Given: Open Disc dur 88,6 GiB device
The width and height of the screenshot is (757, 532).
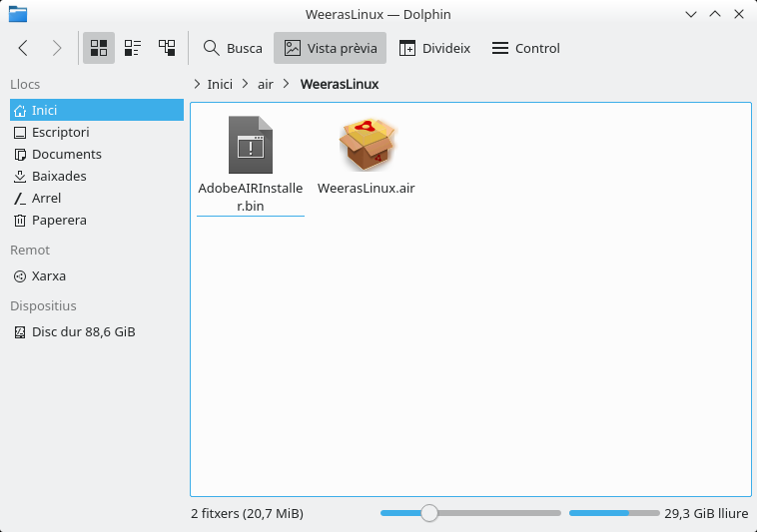Looking at the screenshot, I should point(97,331).
